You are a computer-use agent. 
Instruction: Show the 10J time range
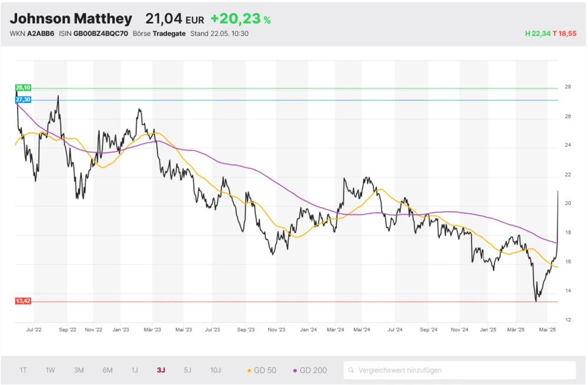(x=216, y=370)
